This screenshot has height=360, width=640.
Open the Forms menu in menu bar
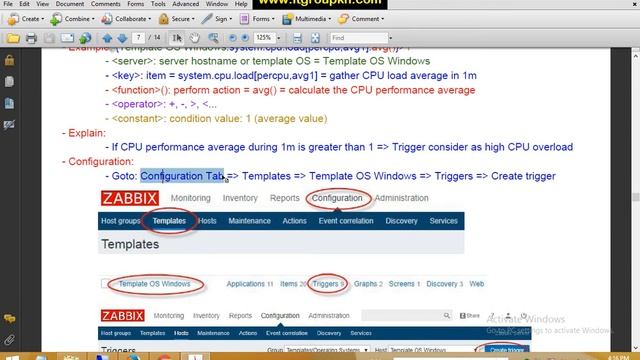(136, 4)
